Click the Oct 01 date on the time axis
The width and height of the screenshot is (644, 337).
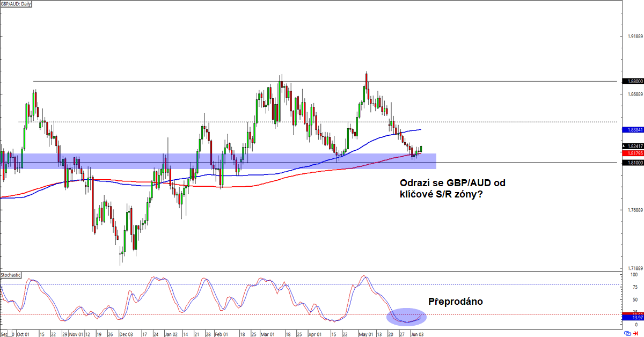coord(23,334)
